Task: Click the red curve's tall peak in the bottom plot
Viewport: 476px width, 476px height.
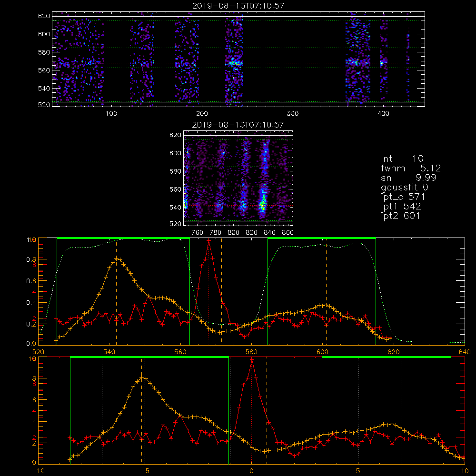Action: coord(252,359)
